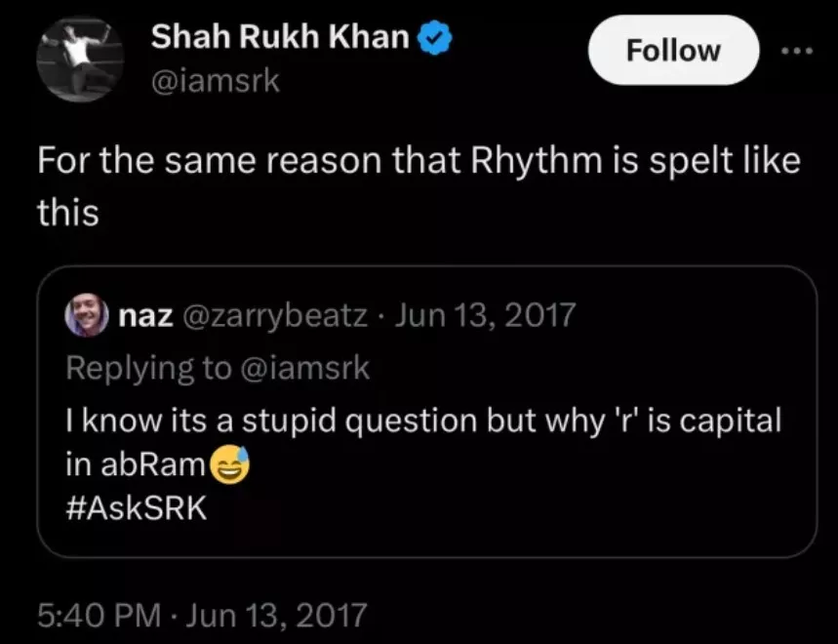
Task: Click the 5:40 PM timestamp
Action: point(97,615)
